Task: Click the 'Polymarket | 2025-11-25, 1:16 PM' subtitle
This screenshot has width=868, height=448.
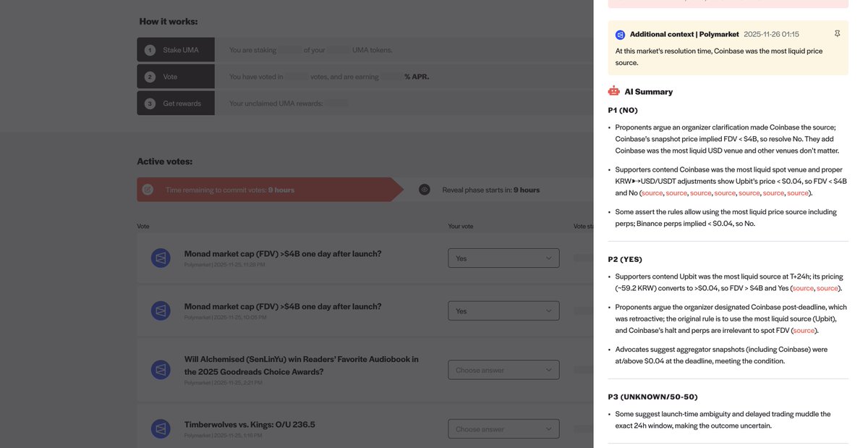Action: coord(224,435)
